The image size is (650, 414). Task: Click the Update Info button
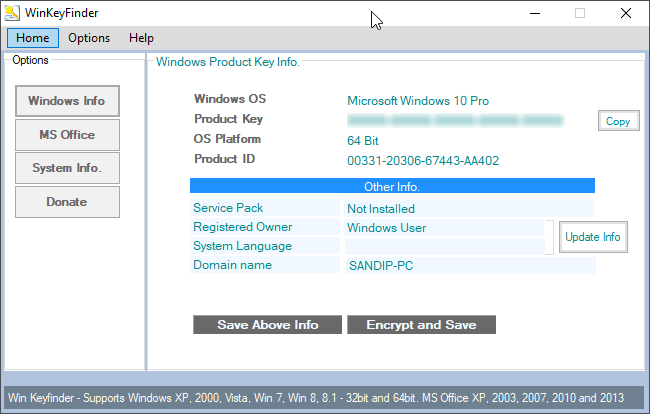[593, 237]
